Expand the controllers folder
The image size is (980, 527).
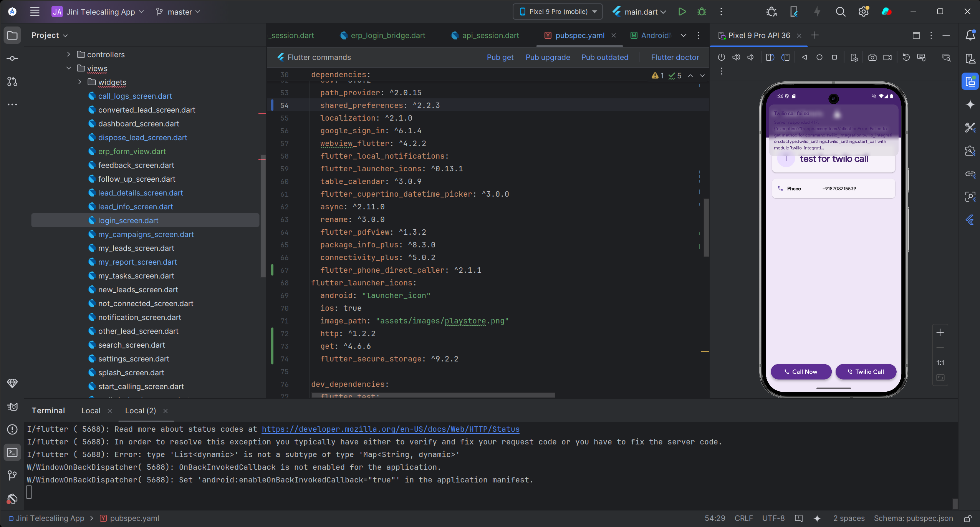[68, 55]
